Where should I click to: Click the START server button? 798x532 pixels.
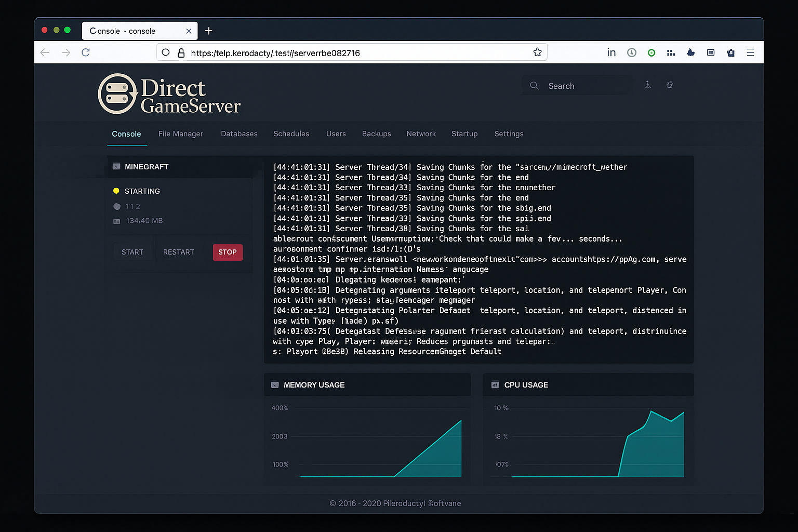coord(132,252)
